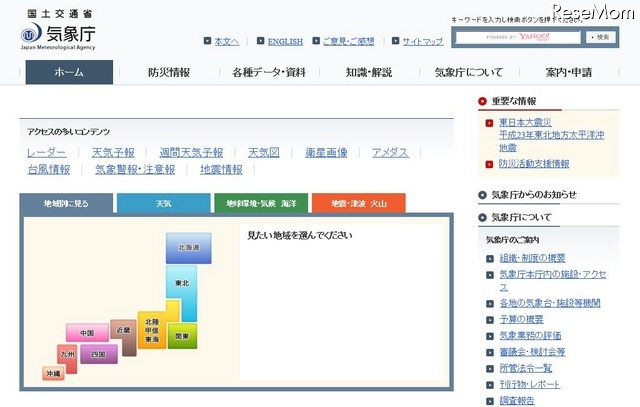Viewport: 640px width, 407px height.
Task: Open the レーダー quick link
Action: coord(47,152)
